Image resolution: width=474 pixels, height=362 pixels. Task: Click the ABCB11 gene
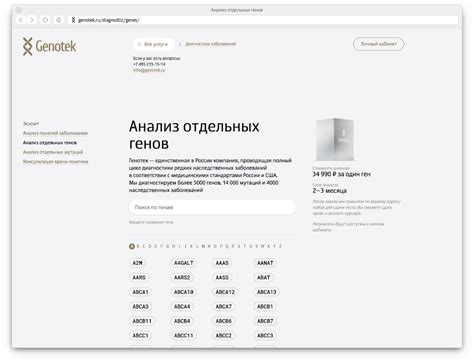pyautogui.click(x=142, y=321)
